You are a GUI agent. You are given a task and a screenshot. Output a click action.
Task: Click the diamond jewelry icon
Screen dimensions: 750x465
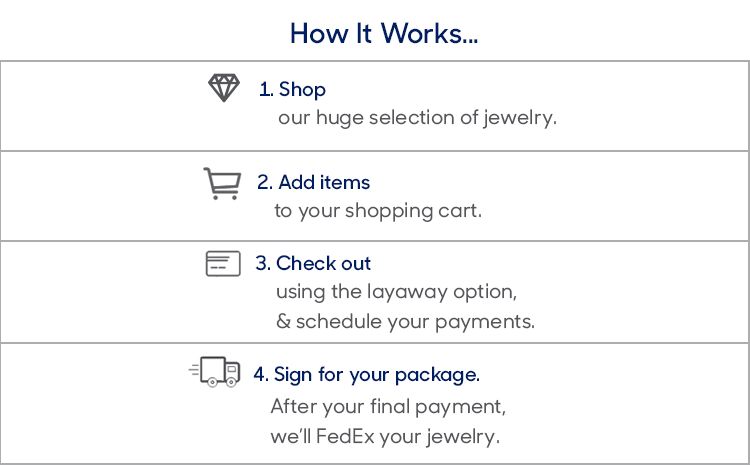coord(224,88)
